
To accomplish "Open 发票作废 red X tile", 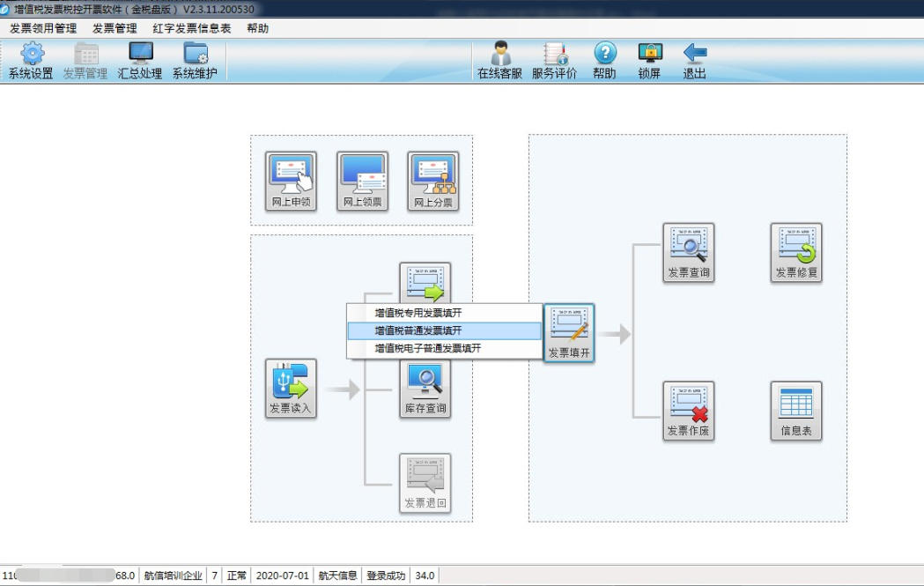I will click(x=688, y=411).
